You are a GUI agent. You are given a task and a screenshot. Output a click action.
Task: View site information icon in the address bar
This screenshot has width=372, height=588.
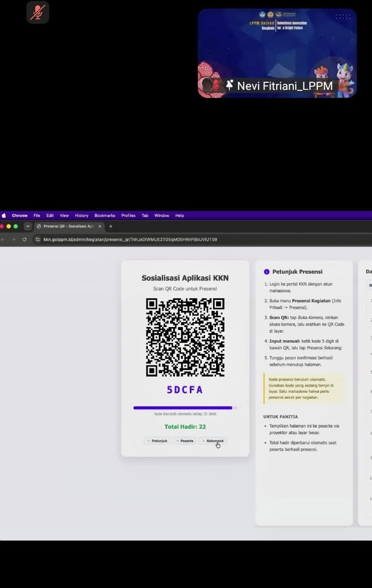tap(37, 239)
